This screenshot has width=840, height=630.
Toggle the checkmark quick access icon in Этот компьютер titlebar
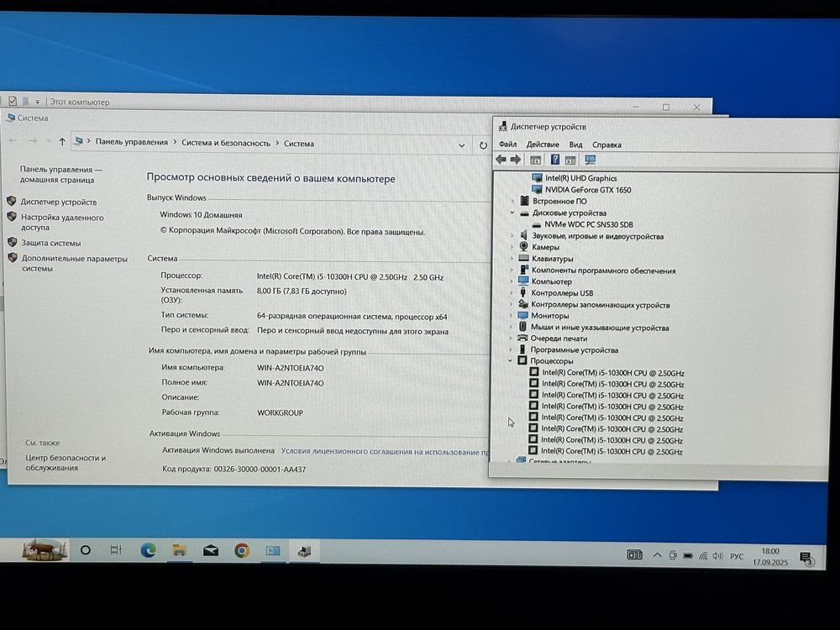pos(13,101)
